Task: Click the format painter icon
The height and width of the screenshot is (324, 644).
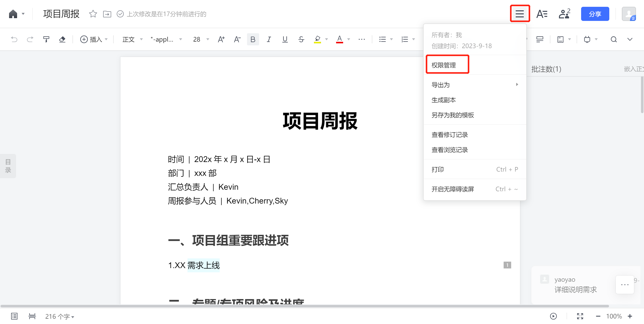Action: pyautogui.click(x=46, y=39)
